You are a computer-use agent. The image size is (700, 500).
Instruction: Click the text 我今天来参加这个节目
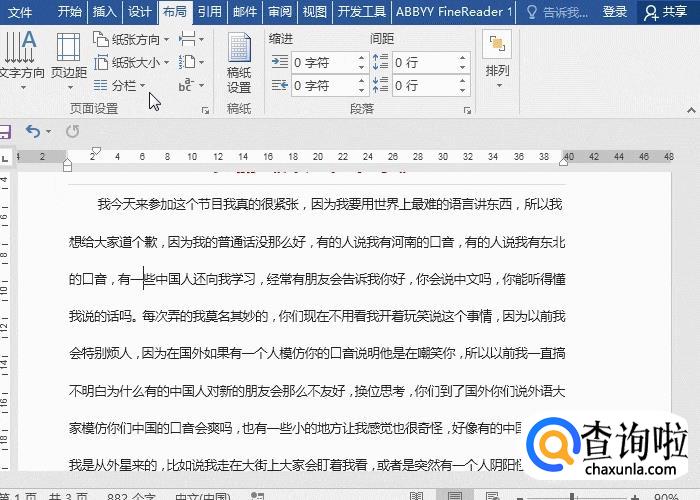pyautogui.click(x=160, y=204)
